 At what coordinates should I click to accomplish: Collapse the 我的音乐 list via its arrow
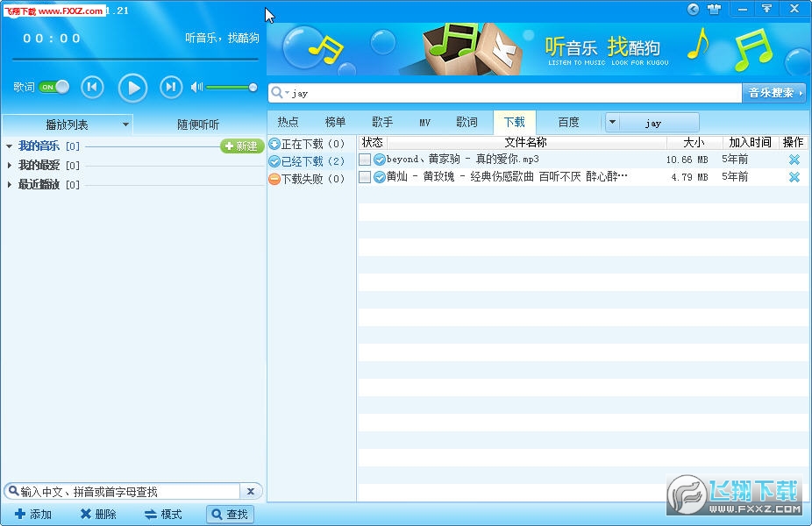(9, 146)
